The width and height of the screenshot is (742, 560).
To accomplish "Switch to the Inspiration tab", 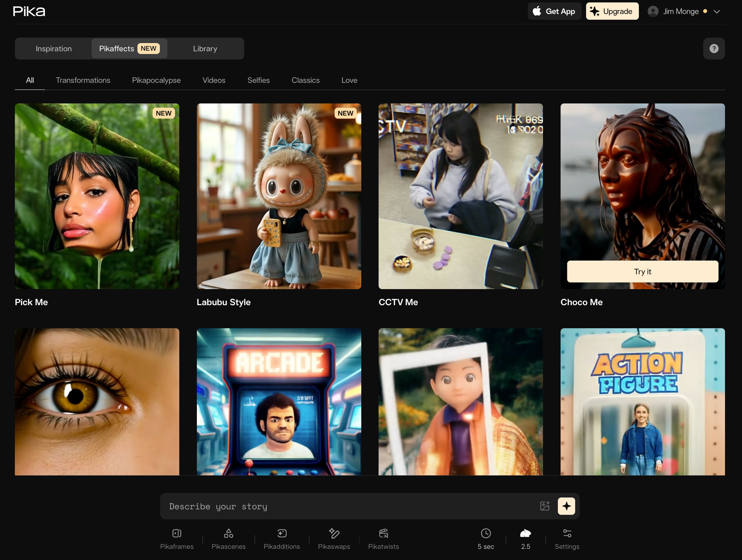I will (x=54, y=49).
